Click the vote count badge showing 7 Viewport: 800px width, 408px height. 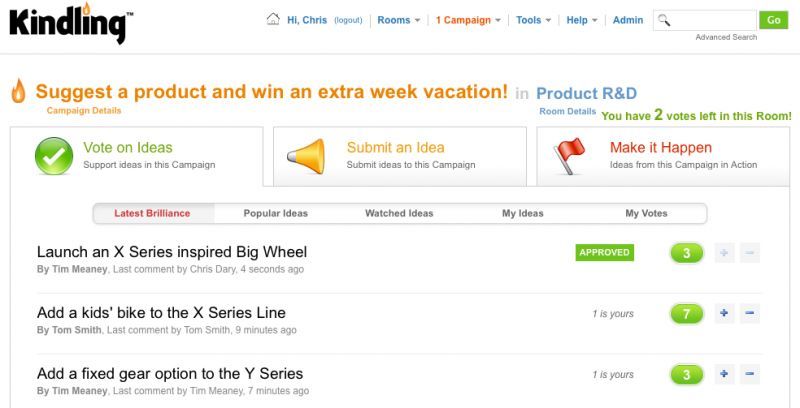coord(686,314)
